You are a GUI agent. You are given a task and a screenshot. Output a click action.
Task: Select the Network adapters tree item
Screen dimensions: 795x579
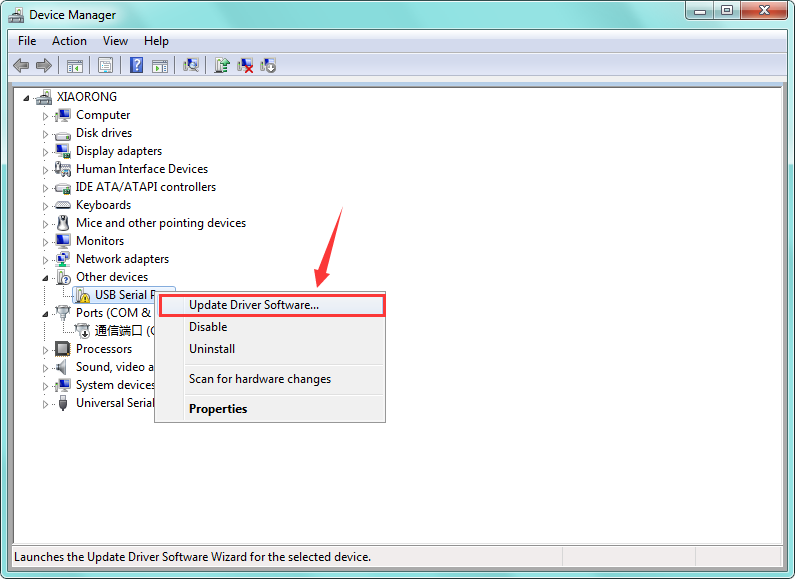pyautogui.click(x=122, y=259)
